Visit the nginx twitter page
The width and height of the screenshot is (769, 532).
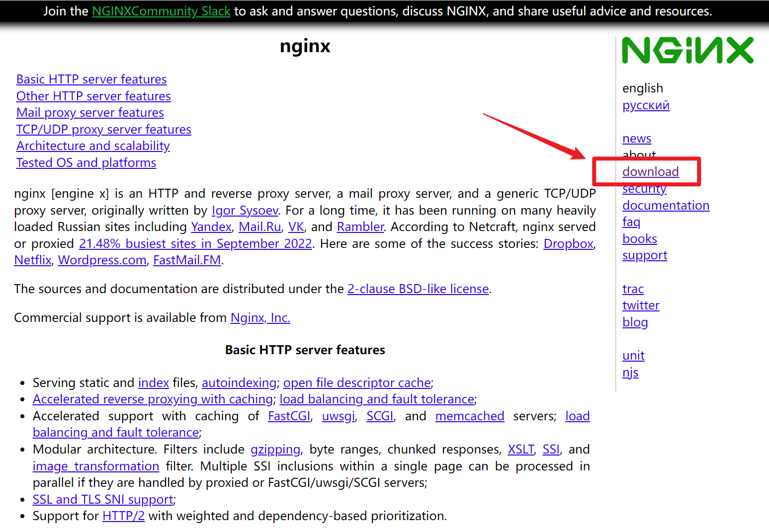point(641,305)
